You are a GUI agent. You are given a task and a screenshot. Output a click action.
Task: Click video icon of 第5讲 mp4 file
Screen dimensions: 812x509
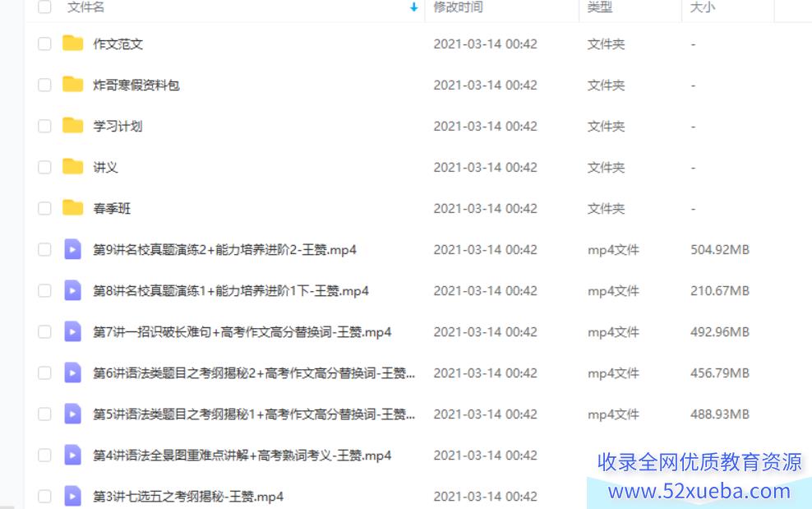72,414
